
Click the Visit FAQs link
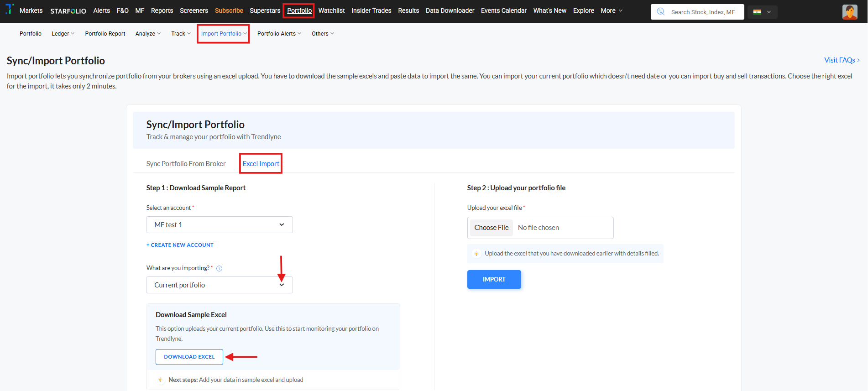tap(842, 60)
